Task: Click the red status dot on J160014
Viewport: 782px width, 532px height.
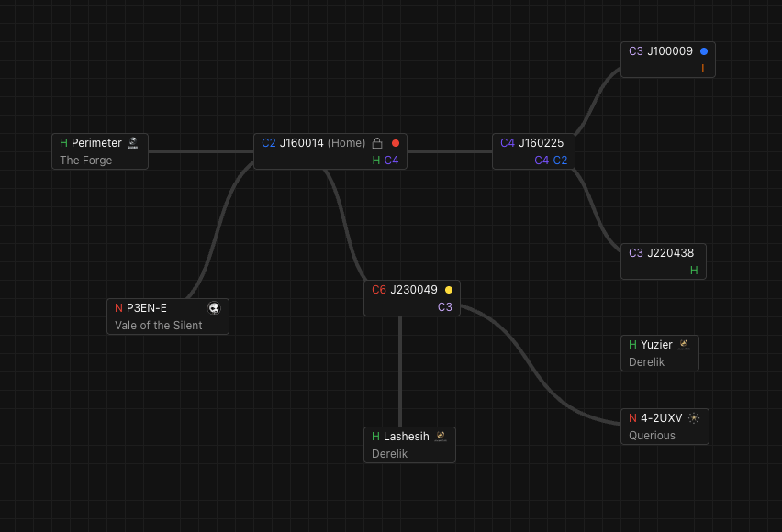Action: click(x=396, y=143)
